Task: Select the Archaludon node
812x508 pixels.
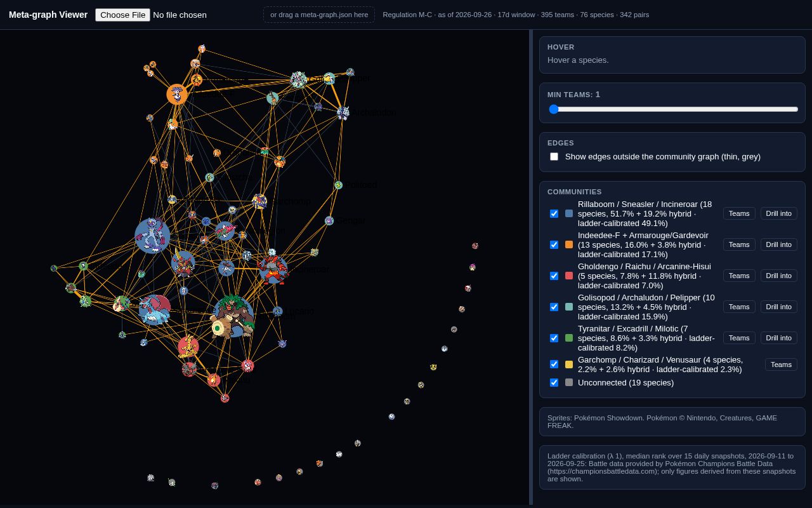Action: [343, 113]
